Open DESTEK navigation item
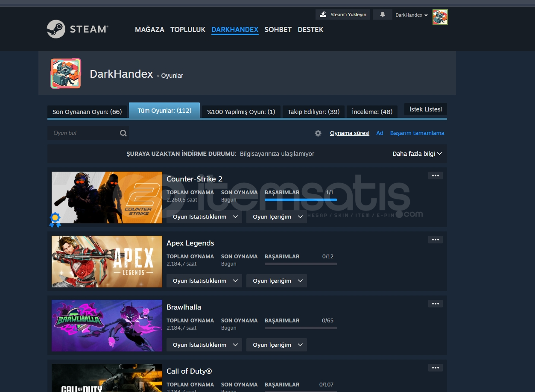This screenshot has width=535, height=392. pyautogui.click(x=310, y=29)
